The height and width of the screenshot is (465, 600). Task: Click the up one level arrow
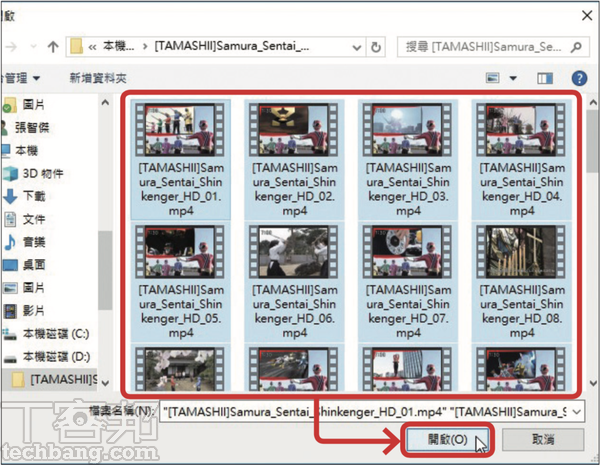53,47
